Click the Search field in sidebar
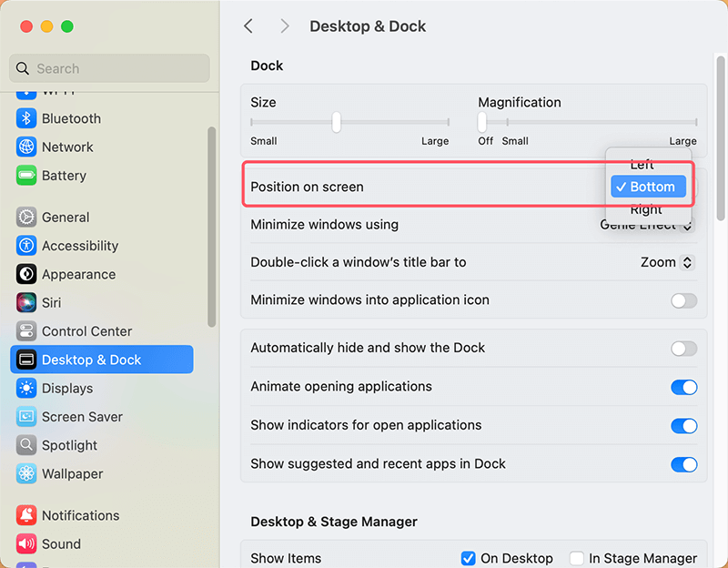The height and width of the screenshot is (568, 728). [109, 68]
